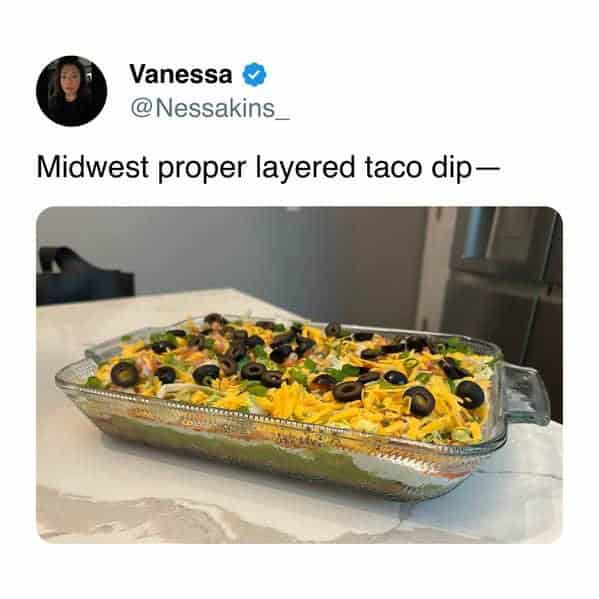Click the olive slice at dish's far right
The width and height of the screenshot is (599, 599).
coord(470,394)
